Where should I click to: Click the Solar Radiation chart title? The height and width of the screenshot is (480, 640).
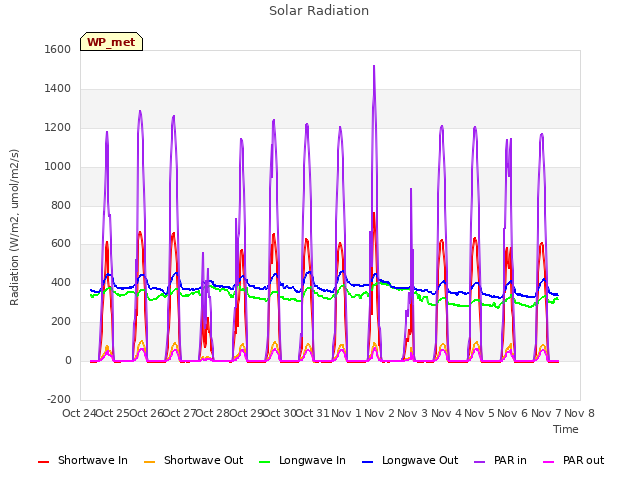(319, 11)
